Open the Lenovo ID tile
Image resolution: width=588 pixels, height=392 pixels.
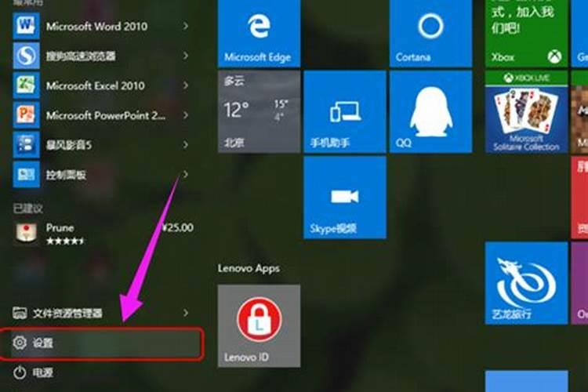259,325
